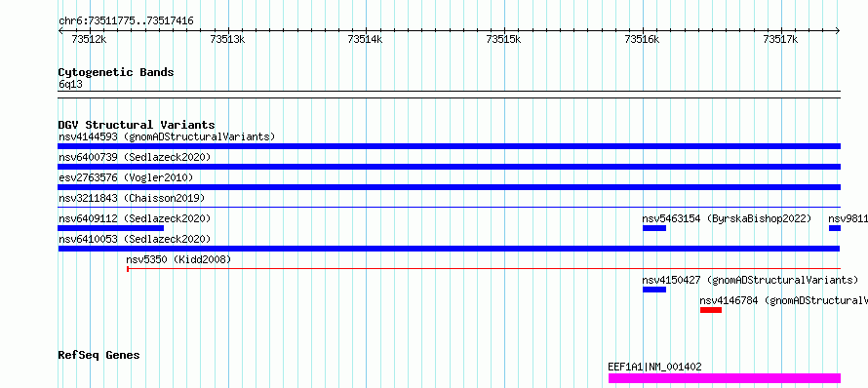This screenshot has width=868, height=388.
Task: Click the nsv4144593 gnomAD variant bar
Action: click(449, 146)
